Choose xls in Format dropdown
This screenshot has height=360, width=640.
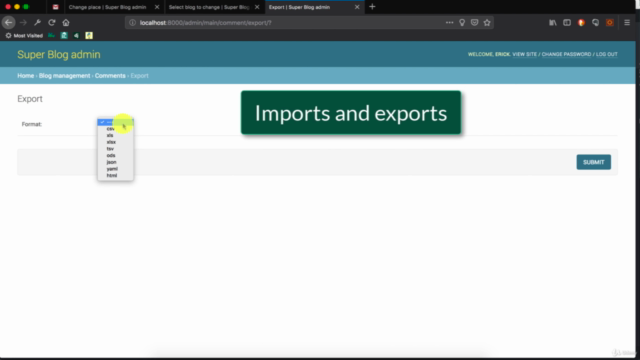(x=115, y=135)
